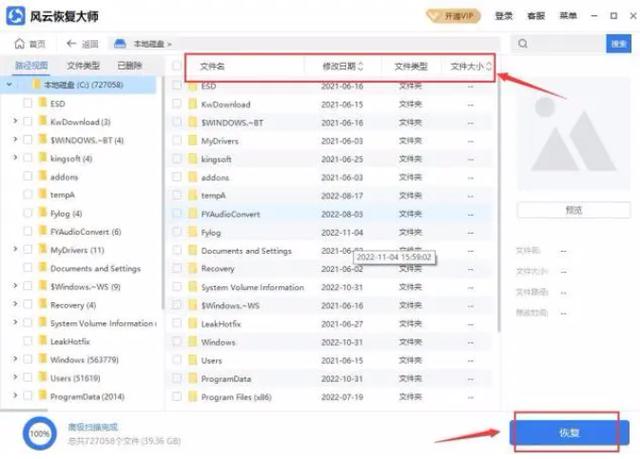Check the ESD checkbox in the tree
The height and width of the screenshot is (459, 640).
tap(28, 103)
